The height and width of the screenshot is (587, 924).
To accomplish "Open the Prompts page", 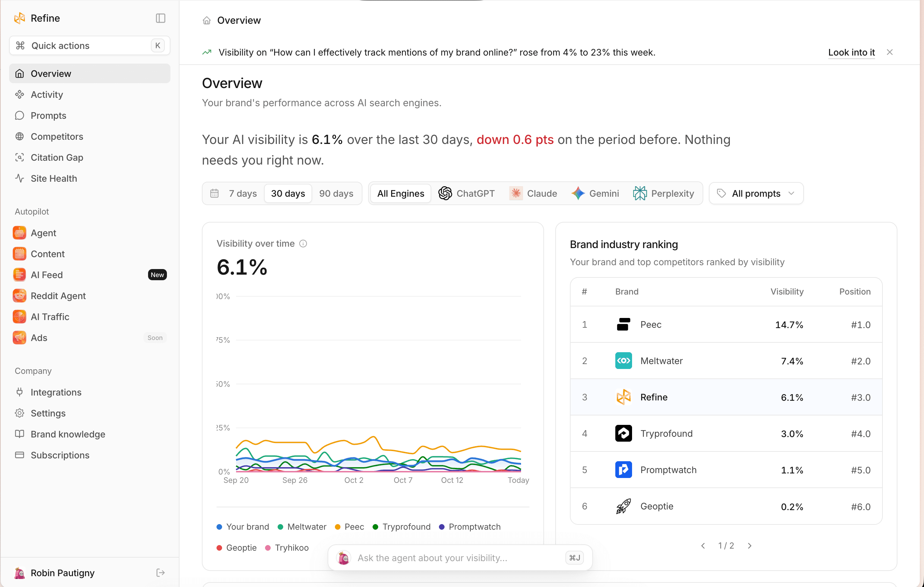I will tap(89, 115).
